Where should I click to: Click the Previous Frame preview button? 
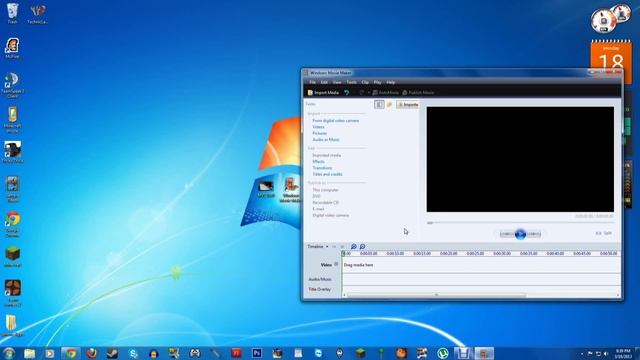(x=507, y=234)
